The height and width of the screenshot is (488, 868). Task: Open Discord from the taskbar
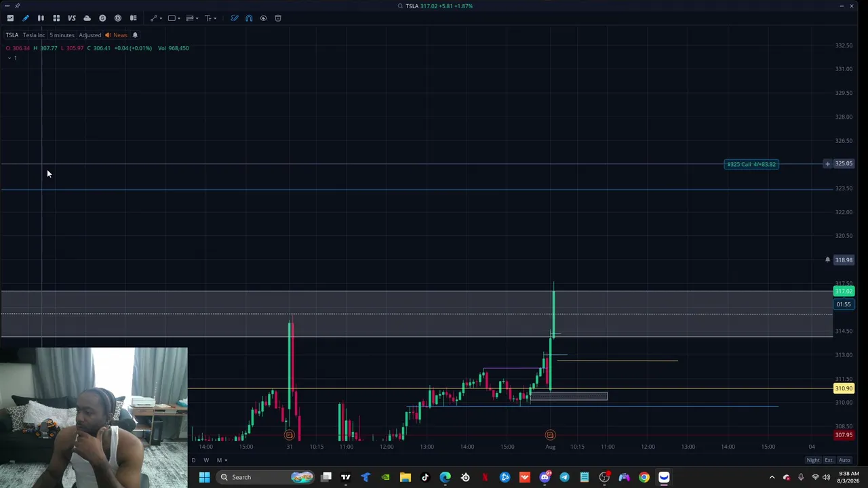point(545,477)
